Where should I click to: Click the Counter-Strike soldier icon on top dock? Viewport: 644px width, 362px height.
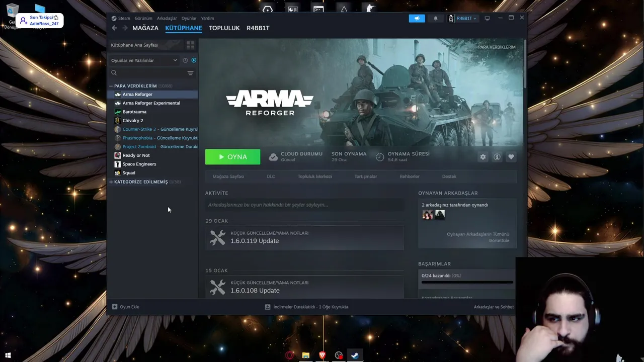[370, 9]
